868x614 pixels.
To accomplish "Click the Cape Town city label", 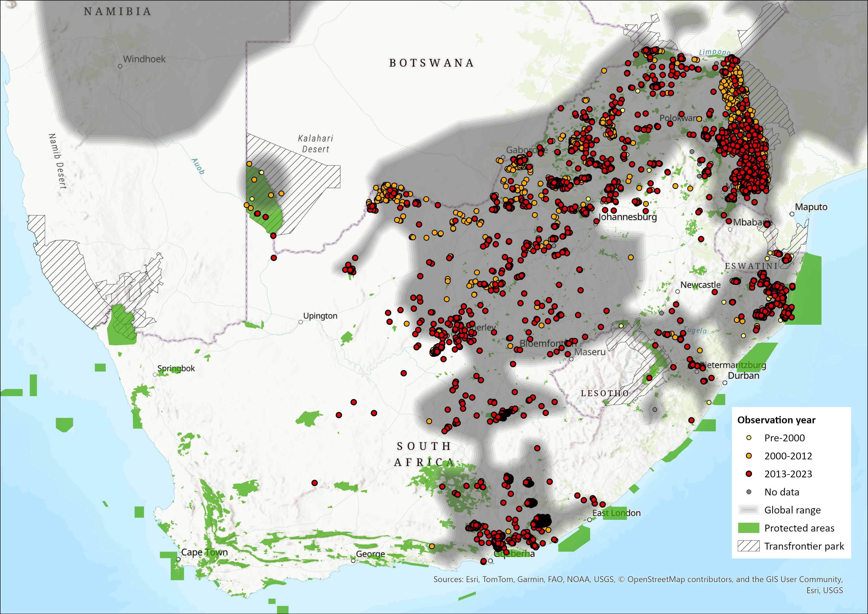I will (x=205, y=552).
